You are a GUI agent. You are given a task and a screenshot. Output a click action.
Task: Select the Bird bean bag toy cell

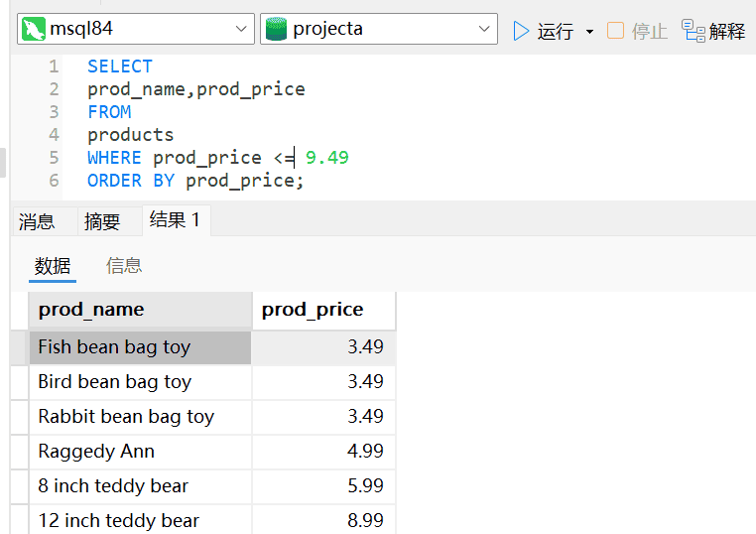140,382
